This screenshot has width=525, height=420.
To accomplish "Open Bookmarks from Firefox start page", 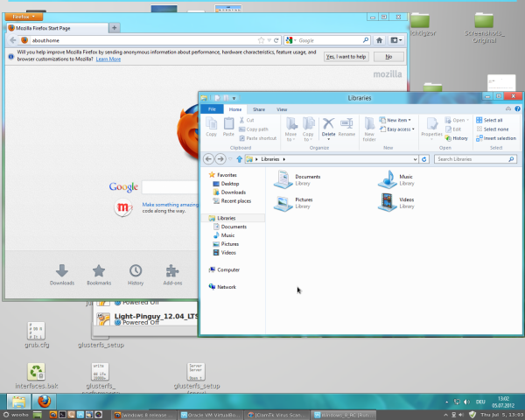I will point(99,275).
